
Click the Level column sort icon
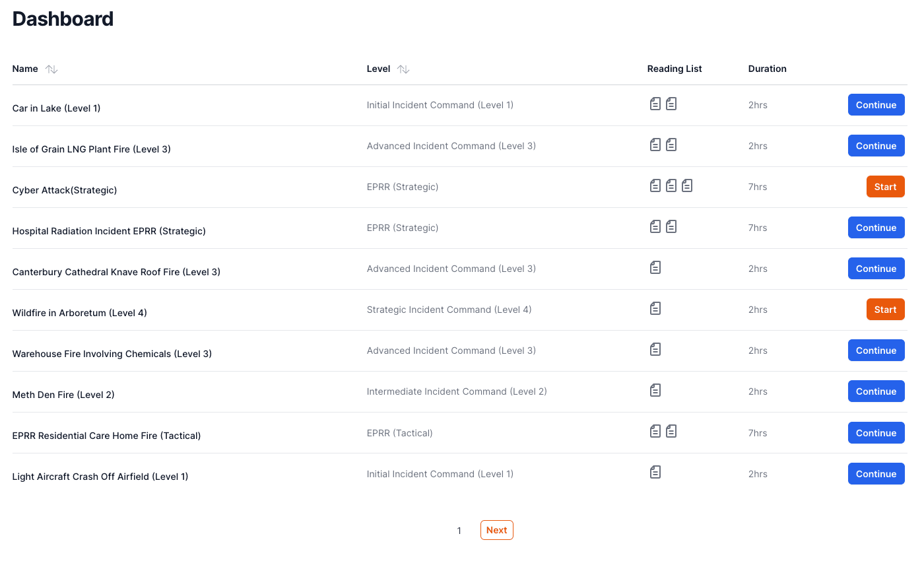(403, 69)
